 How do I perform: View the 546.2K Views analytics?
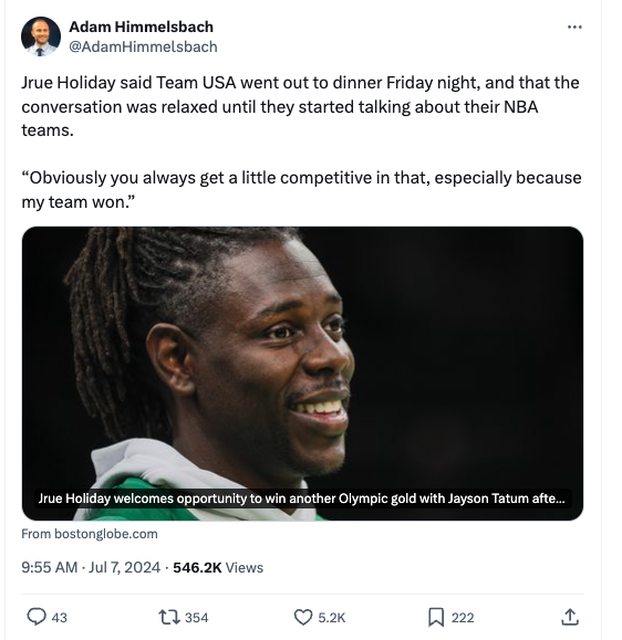[218, 567]
